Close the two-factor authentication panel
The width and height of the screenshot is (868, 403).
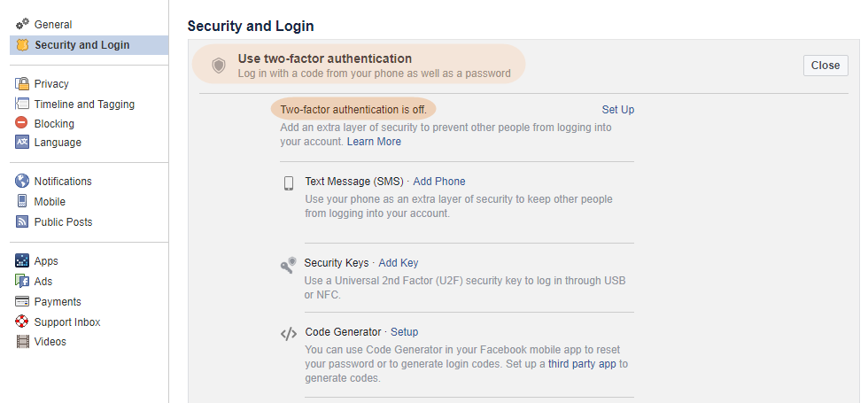point(825,66)
